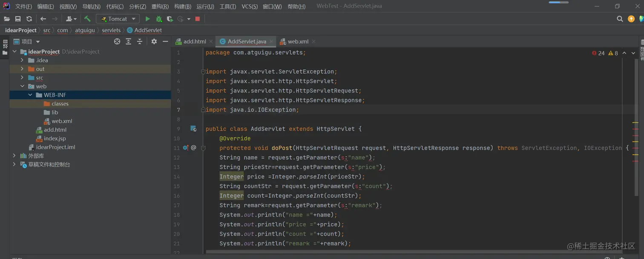Expand the 草稿文件和控制台 node

(x=14, y=164)
